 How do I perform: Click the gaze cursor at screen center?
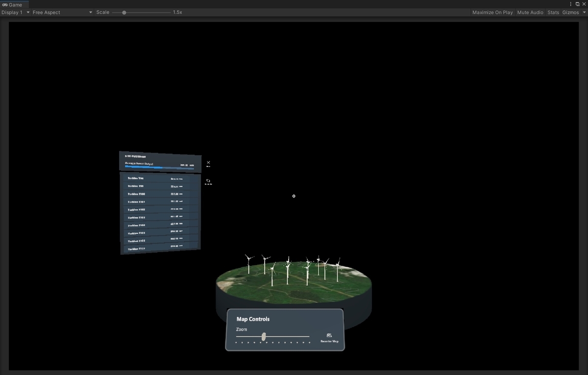point(294,196)
